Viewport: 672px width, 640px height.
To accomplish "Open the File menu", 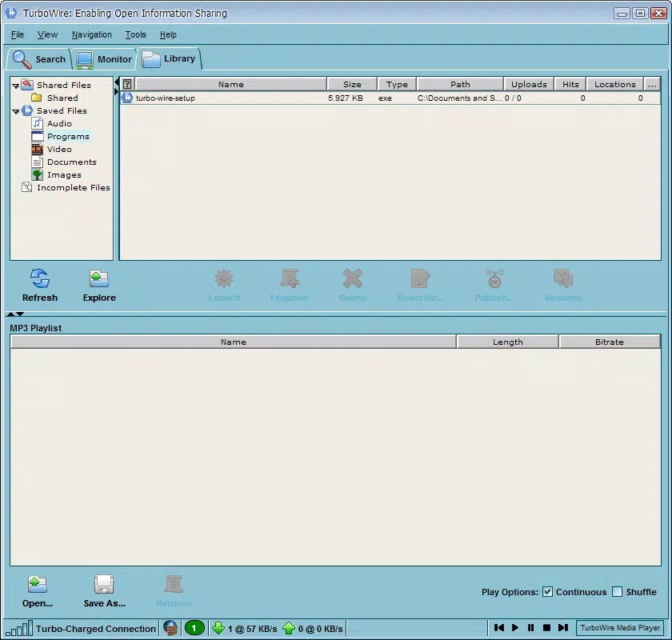I will point(17,34).
